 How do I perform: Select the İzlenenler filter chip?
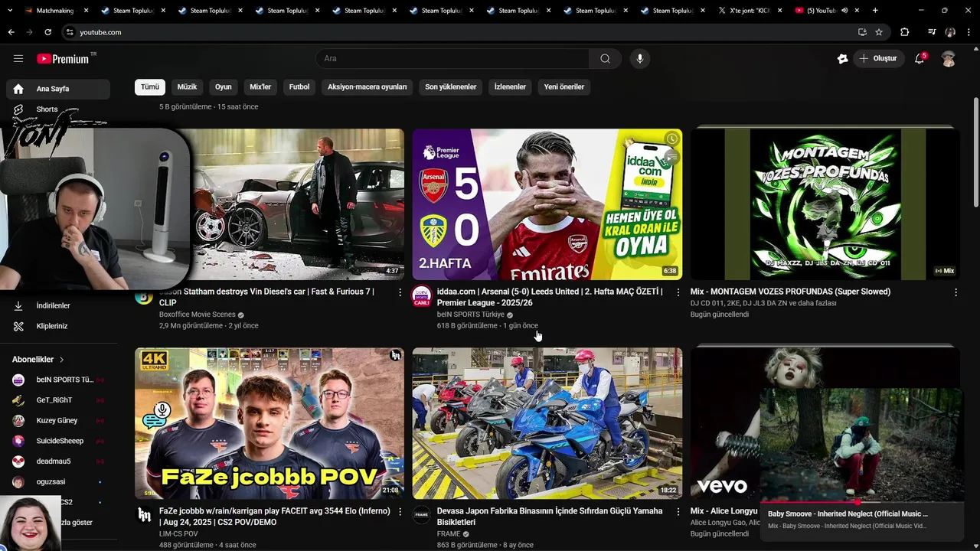pos(510,86)
